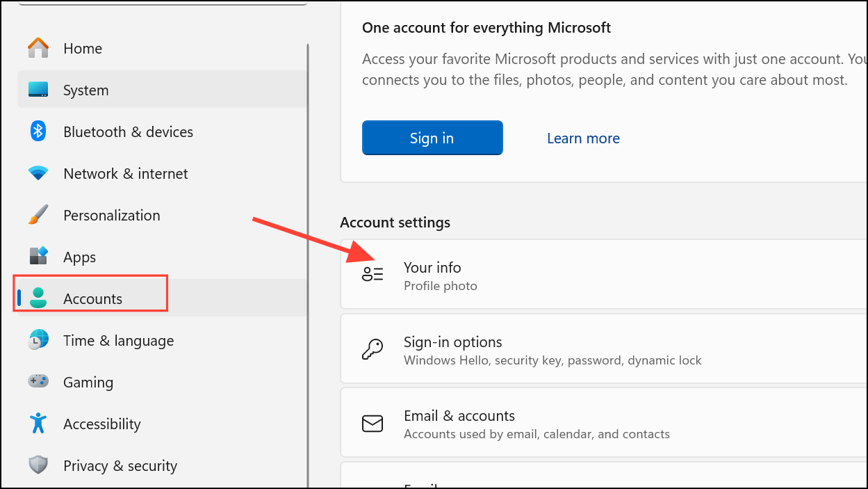Viewport: 868px width, 489px height.
Task: Click the Privacy & security shield icon
Action: 38,465
